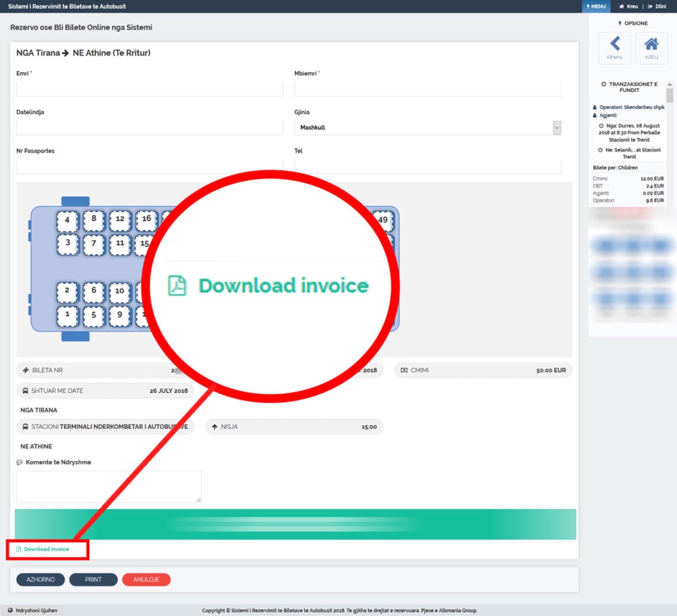Click the ANULOJE cancel button

(x=146, y=580)
